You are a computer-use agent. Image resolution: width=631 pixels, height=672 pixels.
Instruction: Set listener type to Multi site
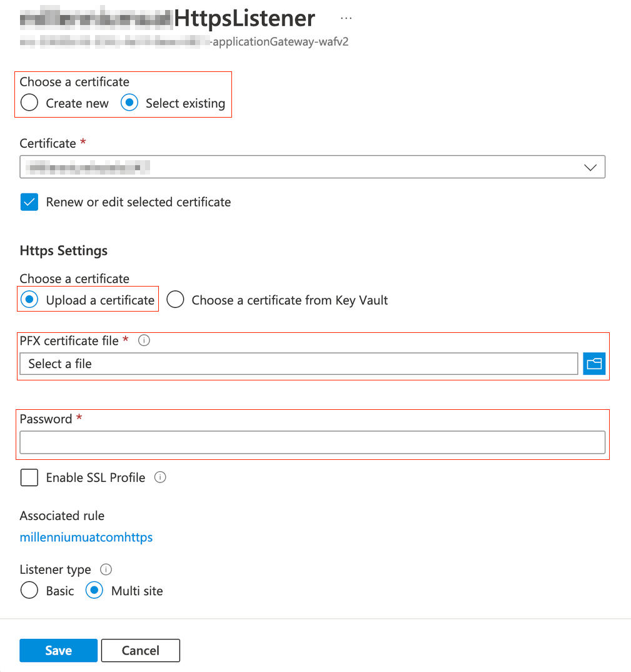click(94, 591)
